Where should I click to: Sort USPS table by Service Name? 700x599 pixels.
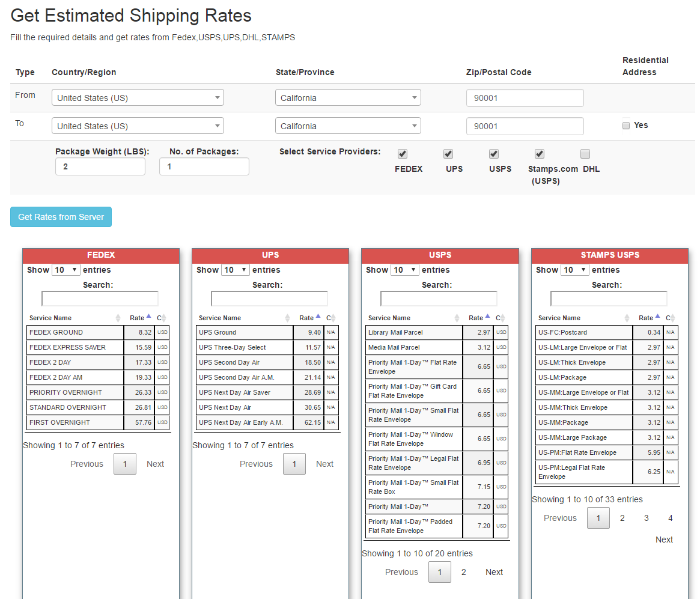click(413, 318)
